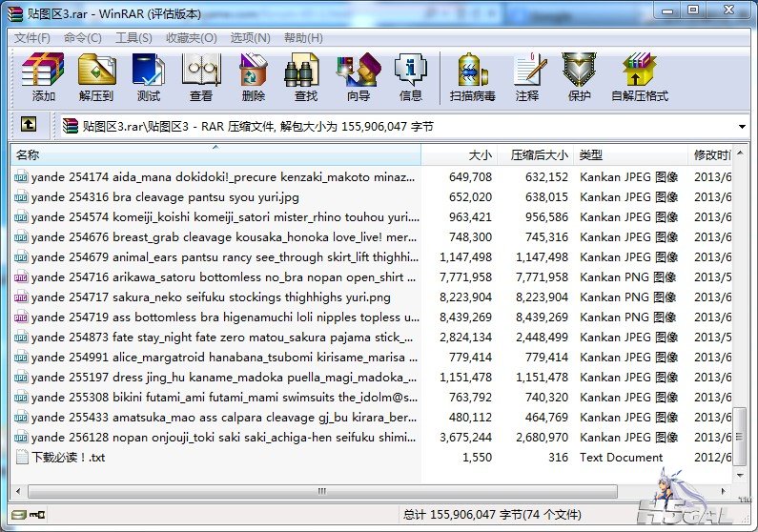
Task: Click the key password icon in status bar
Action: 37,515
